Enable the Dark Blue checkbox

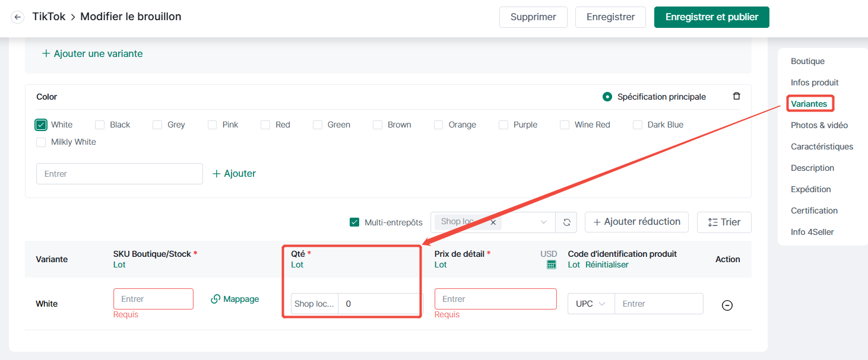(638, 125)
